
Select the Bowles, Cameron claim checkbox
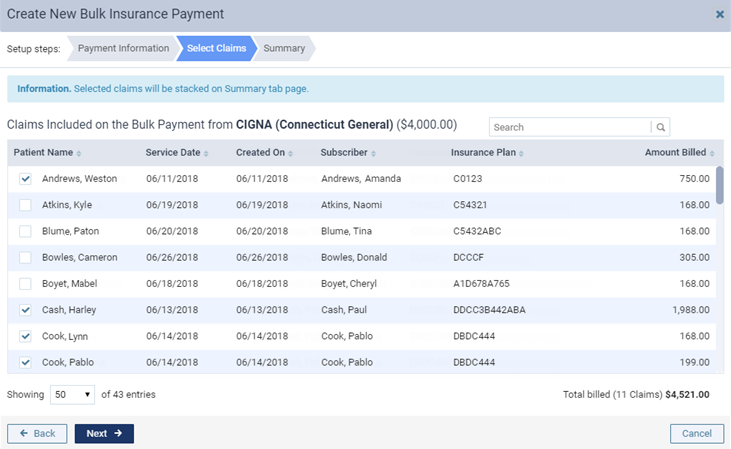[x=25, y=257]
